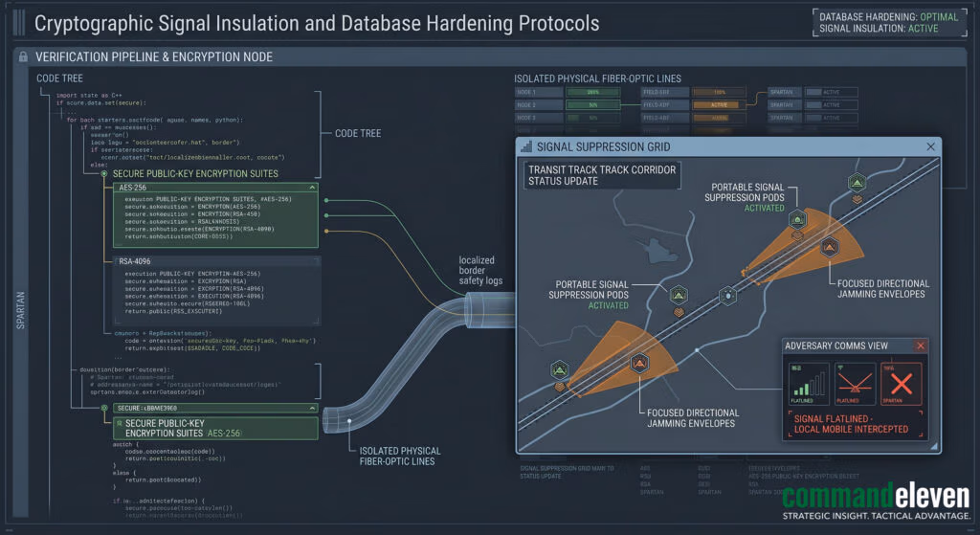Close the Adversary Comms View panel

pyautogui.click(x=920, y=346)
